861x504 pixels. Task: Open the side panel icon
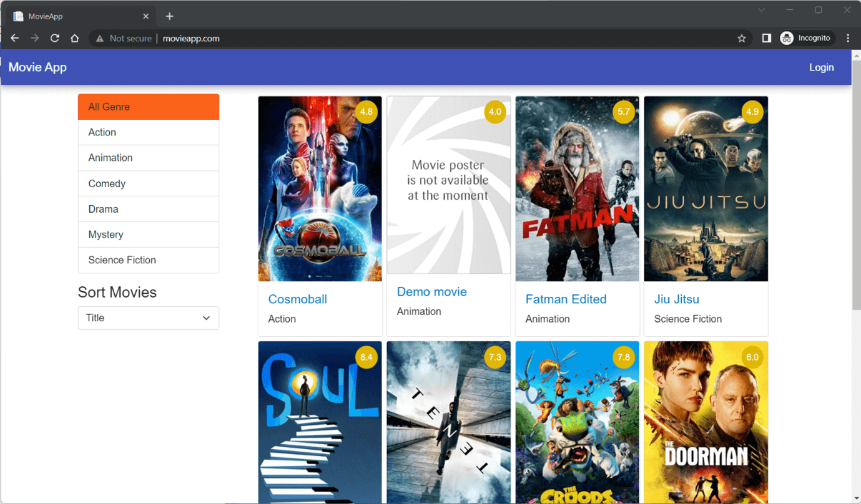(x=766, y=38)
